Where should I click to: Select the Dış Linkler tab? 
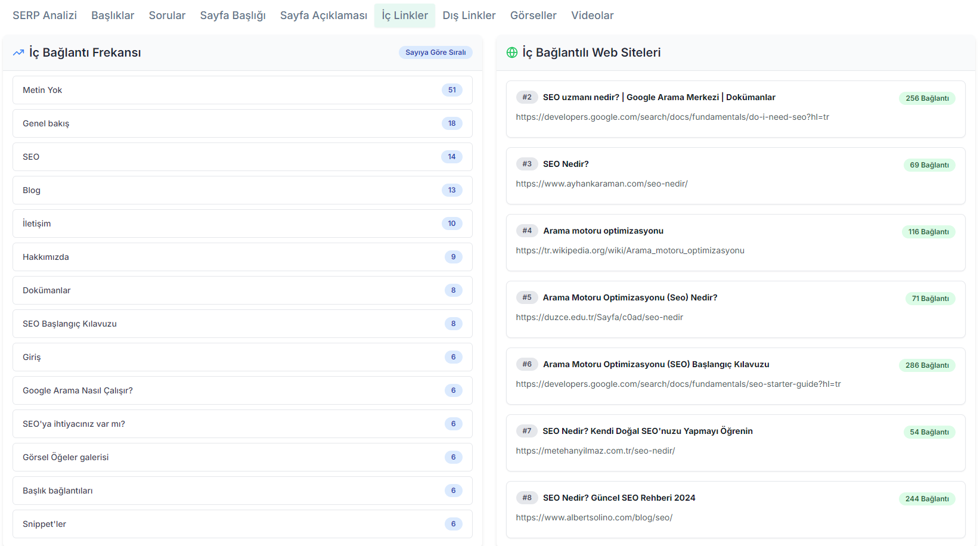click(469, 15)
